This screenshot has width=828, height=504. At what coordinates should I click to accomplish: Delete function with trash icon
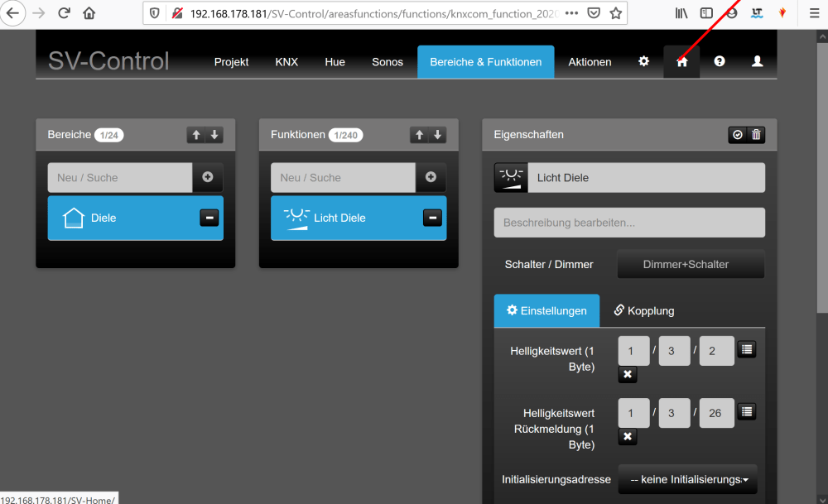(x=756, y=135)
